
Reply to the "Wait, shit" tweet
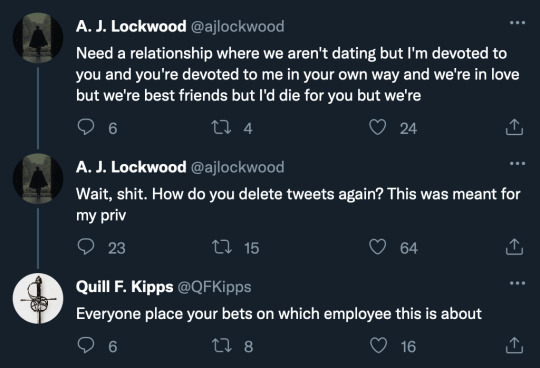(86, 247)
